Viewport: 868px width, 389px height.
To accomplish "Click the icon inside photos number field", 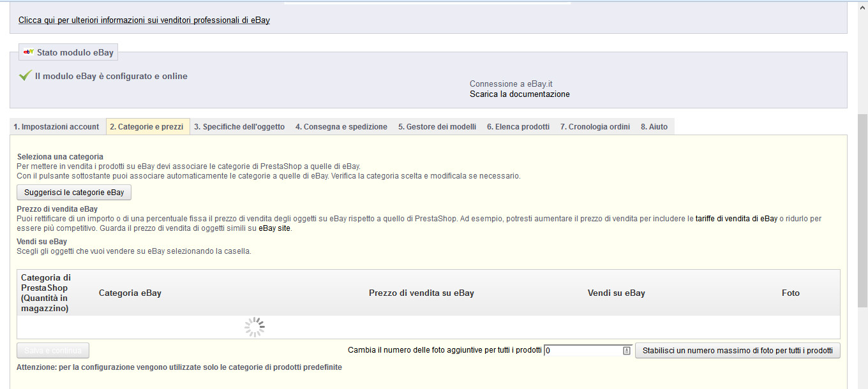I will (627, 350).
